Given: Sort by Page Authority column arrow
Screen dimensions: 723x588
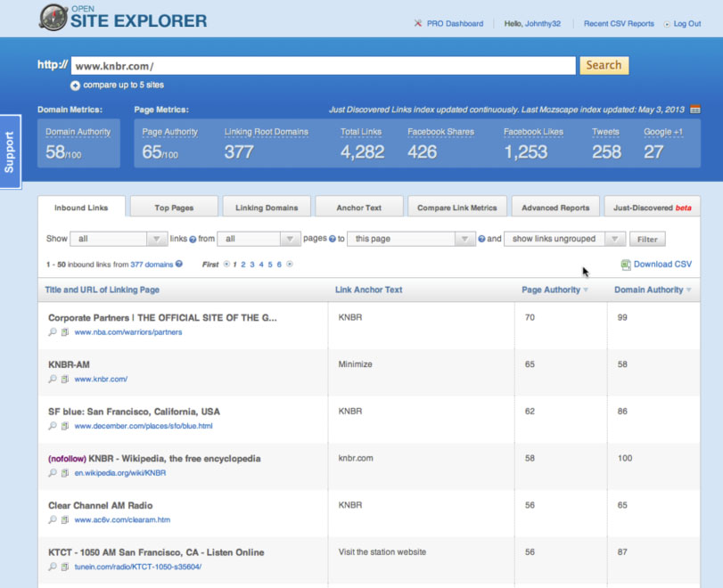Looking at the screenshot, I should 586,290.
